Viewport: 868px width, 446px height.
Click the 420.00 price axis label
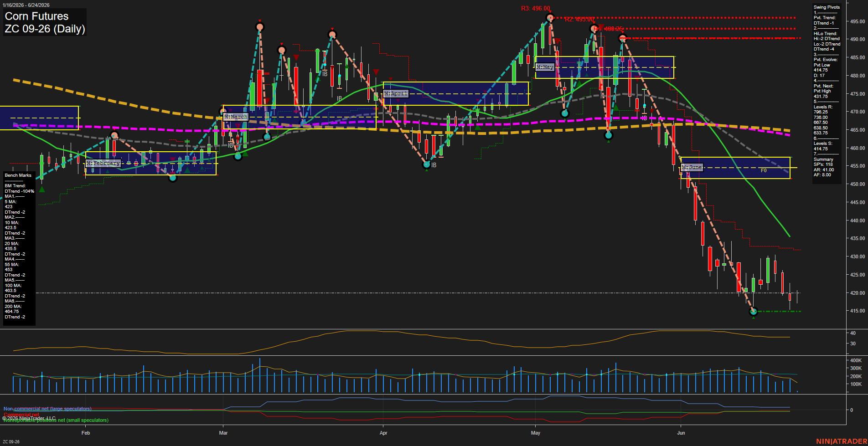[x=857, y=293]
